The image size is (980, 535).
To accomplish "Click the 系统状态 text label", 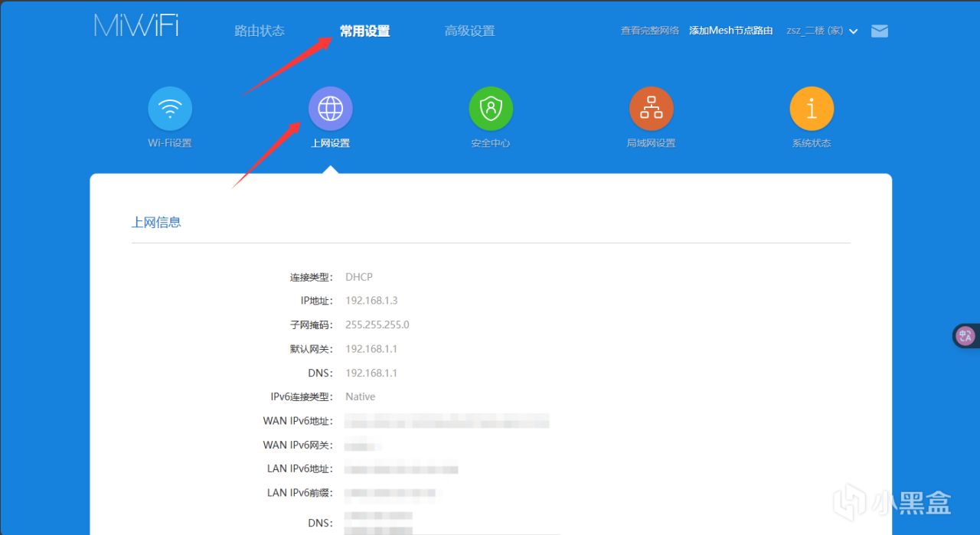I will (812, 143).
